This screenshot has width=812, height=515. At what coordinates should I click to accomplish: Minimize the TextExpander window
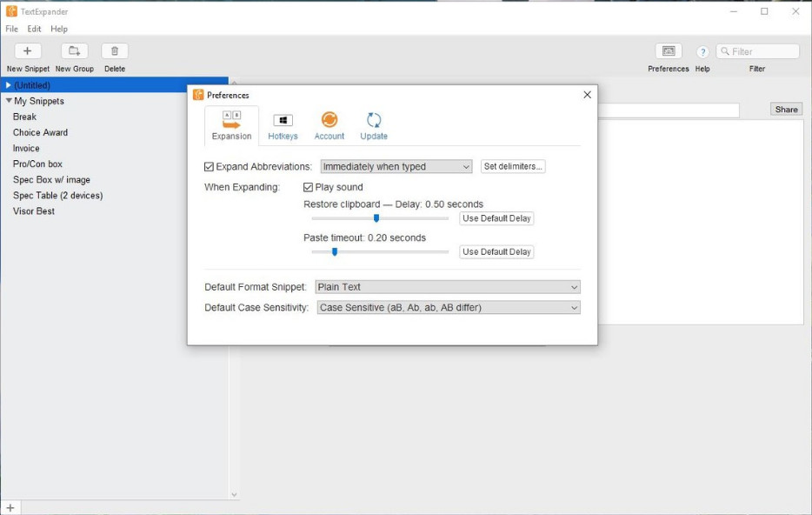[x=733, y=11]
